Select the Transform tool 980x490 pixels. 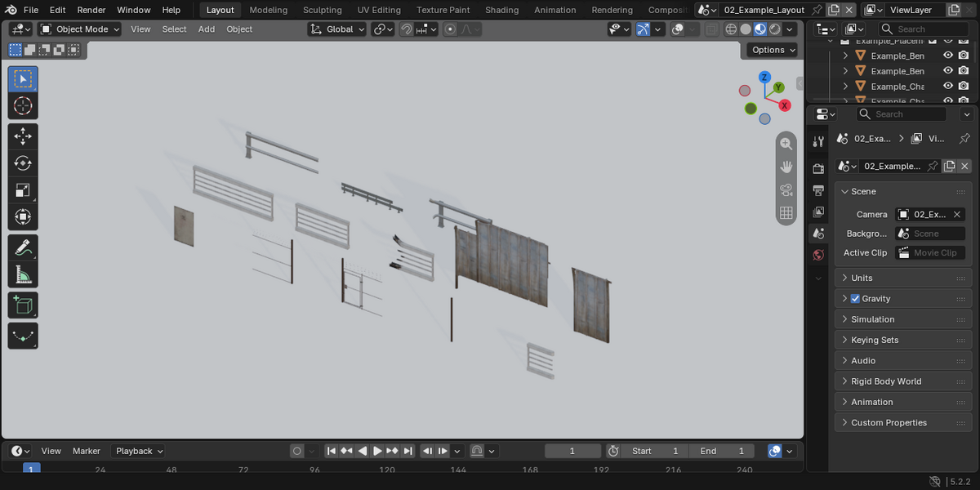pyautogui.click(x=23, y=217)
